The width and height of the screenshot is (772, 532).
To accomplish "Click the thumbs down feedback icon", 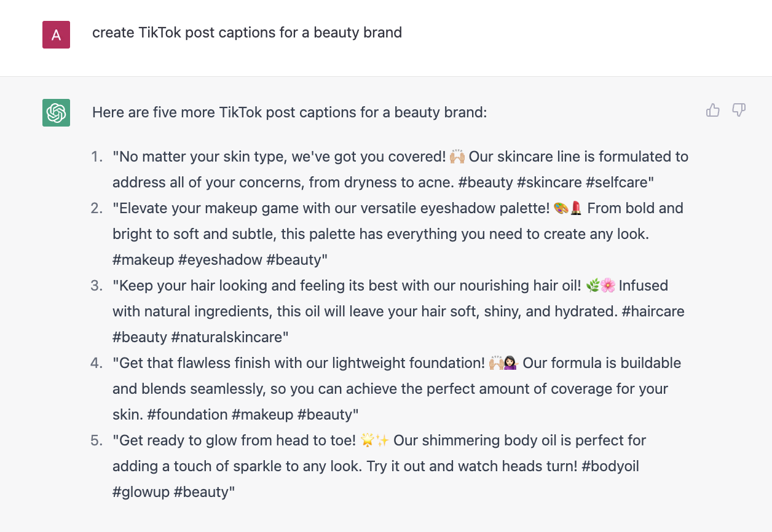I will tap(739, 111).
